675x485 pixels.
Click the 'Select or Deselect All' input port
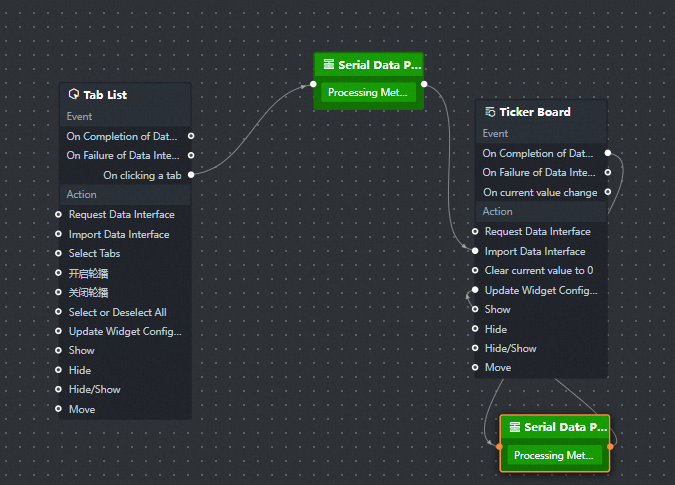pos(59,312)
